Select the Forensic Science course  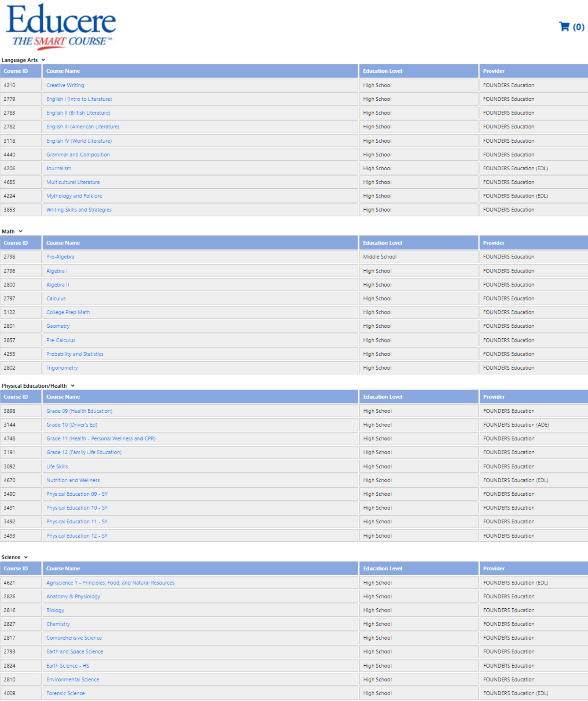coord(65,693)
